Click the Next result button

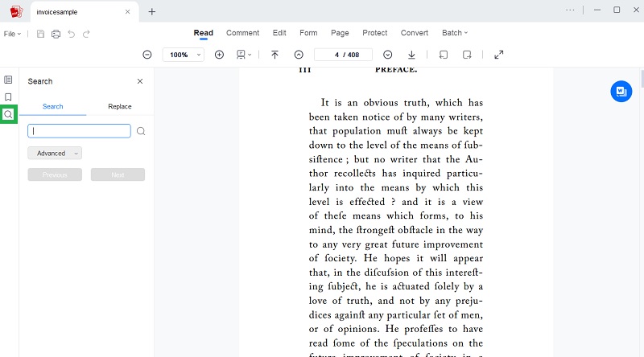click(x=118, y=174)
